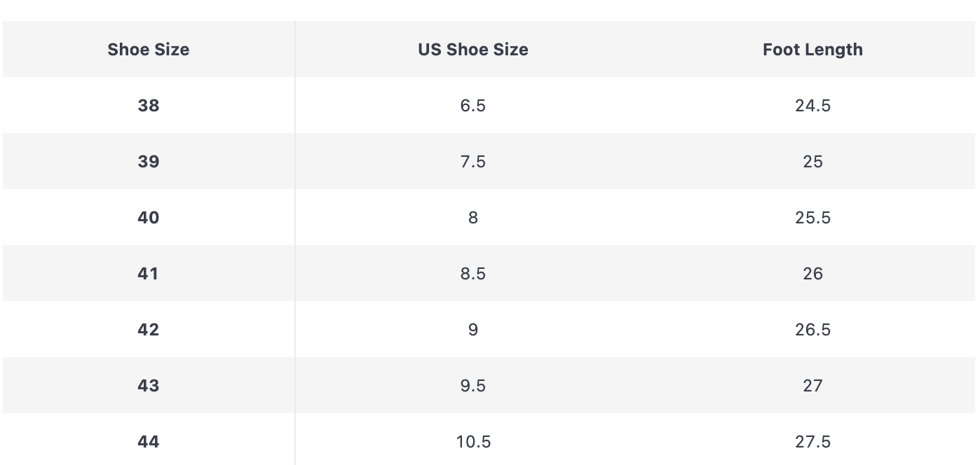Click foot length 25.5 value
This screenshot has height=465, width=980.
click(x=812, y=218)
